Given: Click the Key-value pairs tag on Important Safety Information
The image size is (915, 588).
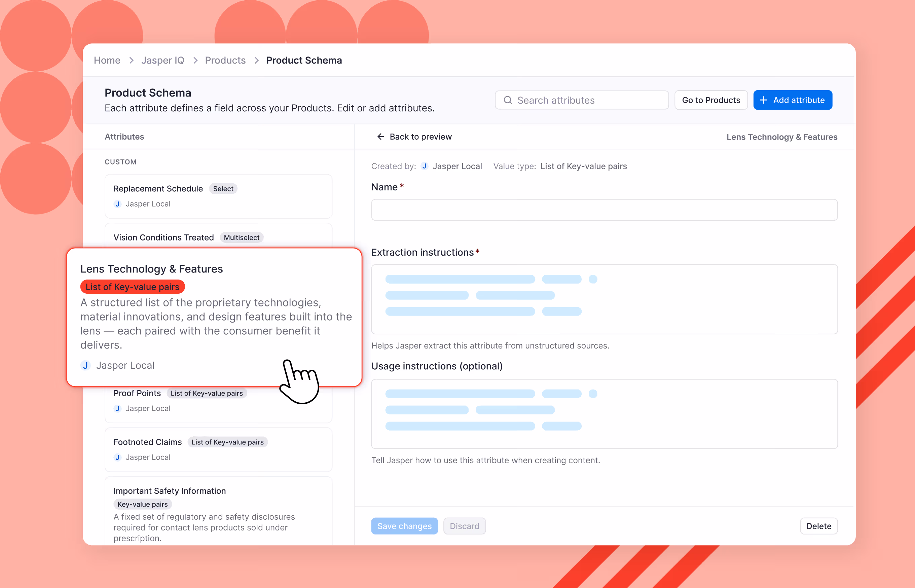Looking at the screenshot, I should 143,504.
